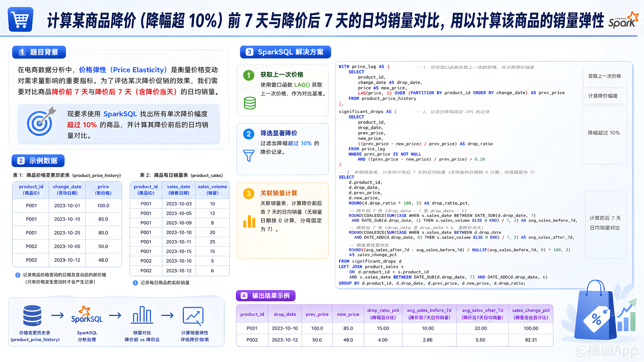Click the bar columns icon above 销量对比

142,315
